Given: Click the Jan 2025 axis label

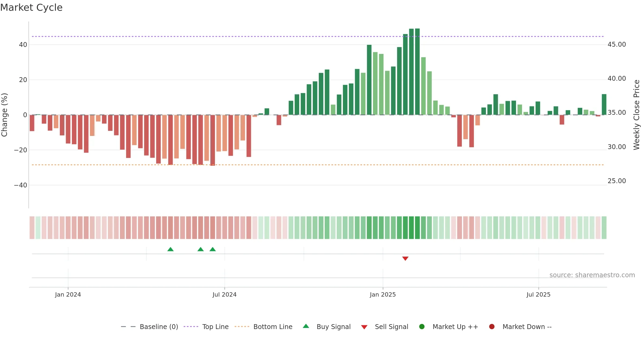Looking at the screenshot, I should click(383, 294).
